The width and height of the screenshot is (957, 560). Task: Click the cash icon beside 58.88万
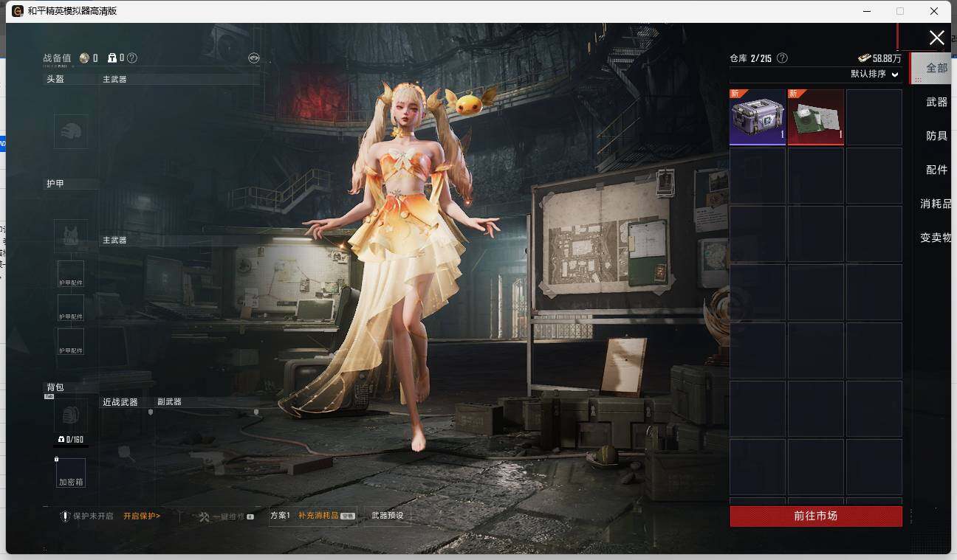pyautogui.click(x=864, y=58)
